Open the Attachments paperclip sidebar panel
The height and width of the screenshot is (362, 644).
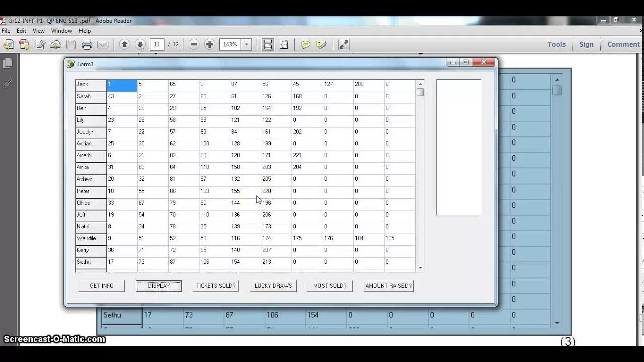tap(8, 83)
